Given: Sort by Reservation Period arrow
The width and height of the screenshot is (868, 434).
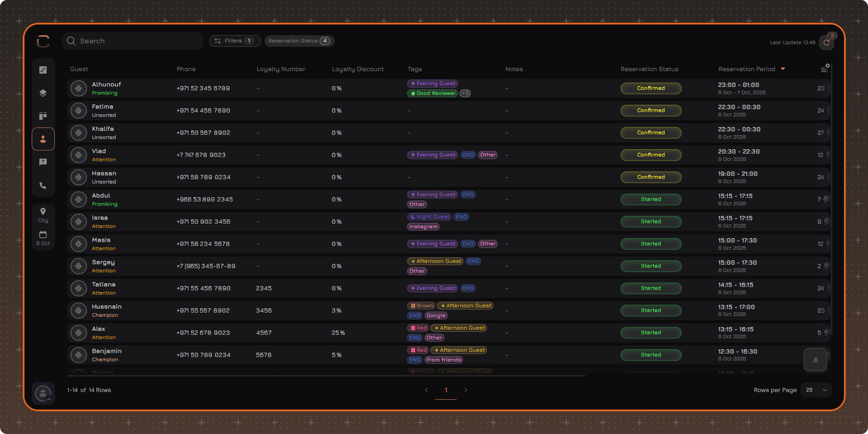Looking at the screenshot, I should point(783,69).
